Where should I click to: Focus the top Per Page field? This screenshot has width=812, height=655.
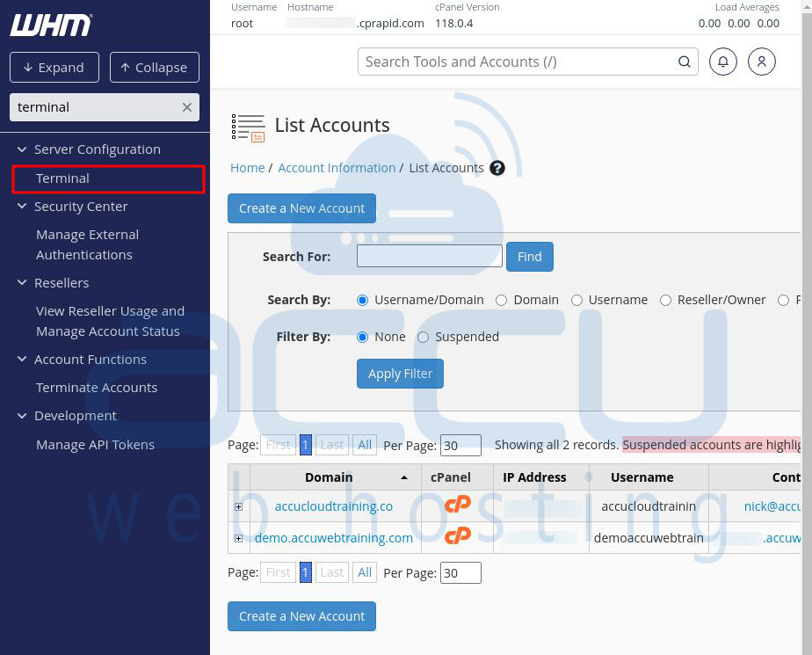460,445
